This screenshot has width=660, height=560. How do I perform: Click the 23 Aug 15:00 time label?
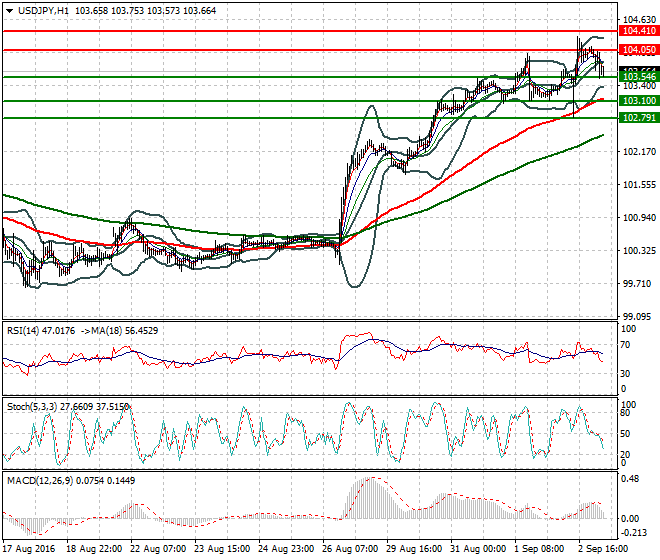(222, 549)
